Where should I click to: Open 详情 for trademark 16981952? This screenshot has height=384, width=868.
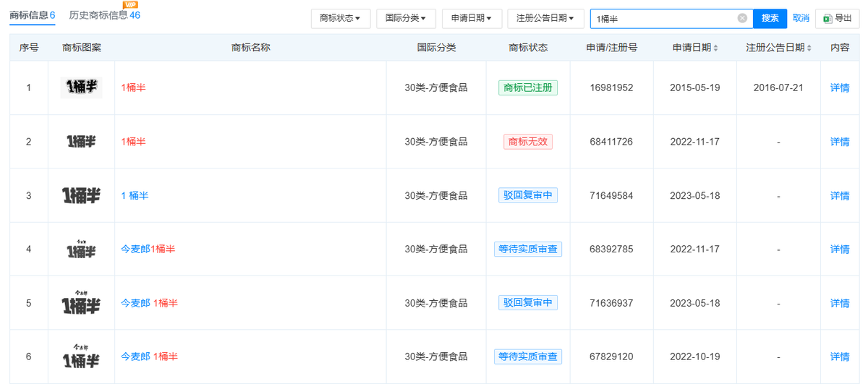840,88
